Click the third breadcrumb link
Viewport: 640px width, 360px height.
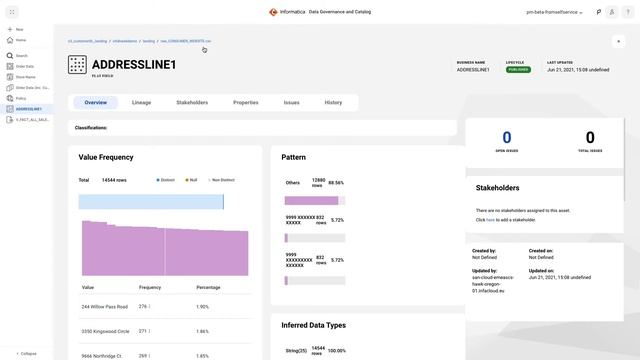(149, 41)
